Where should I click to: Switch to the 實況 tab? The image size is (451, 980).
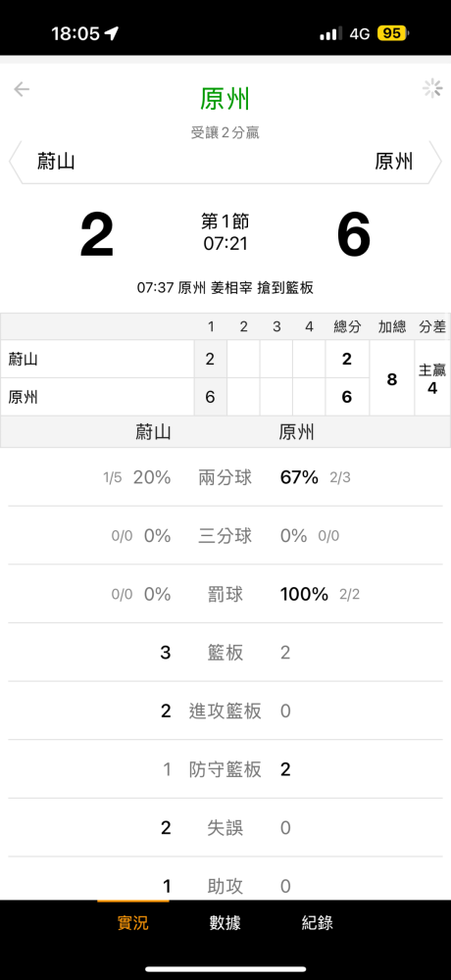pyautogui.click(x=133, y=922)
